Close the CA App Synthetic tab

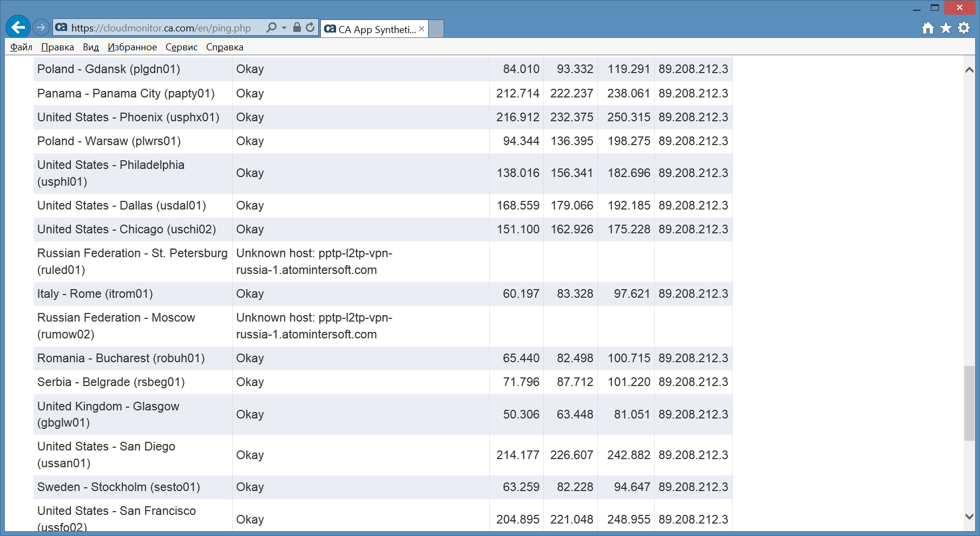422,29
